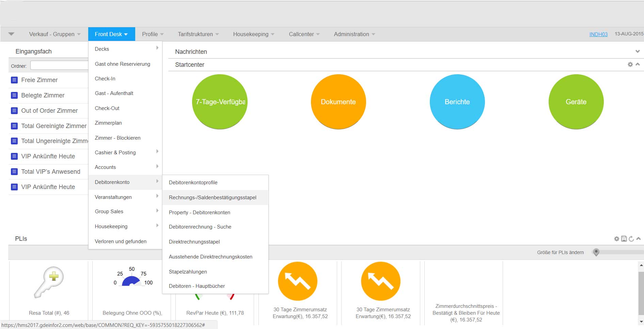Collapse the Startcenter section
The height and width of the screenshot is (329, 644).
coord(638,64)
